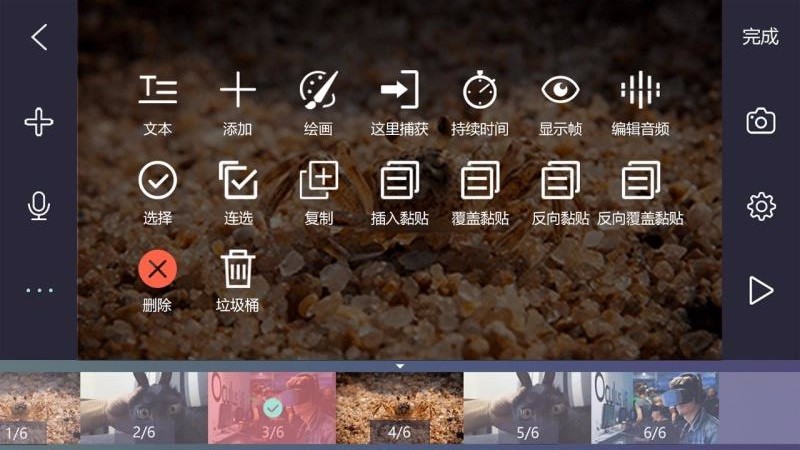The height and width of the screenshot is (450, 800).
Task: Choose 插入黏贴 insert paste option
Action: click(x=399, y=181)
